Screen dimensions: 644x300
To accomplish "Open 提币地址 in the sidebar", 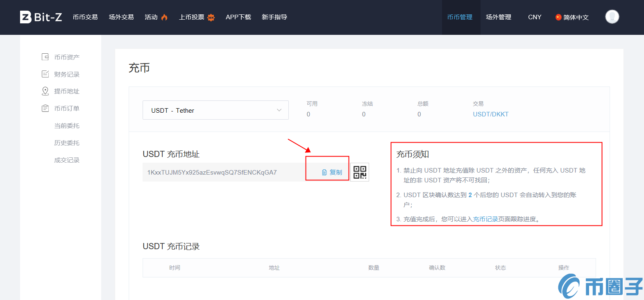I will tap(67, 91).
